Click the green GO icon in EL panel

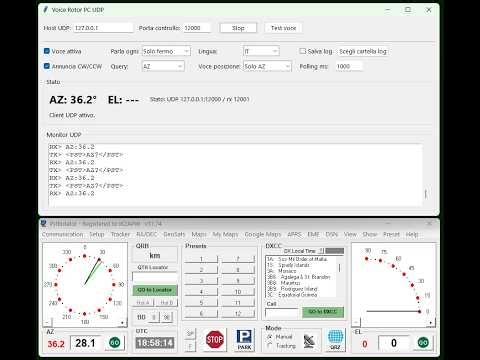point(423,342)
